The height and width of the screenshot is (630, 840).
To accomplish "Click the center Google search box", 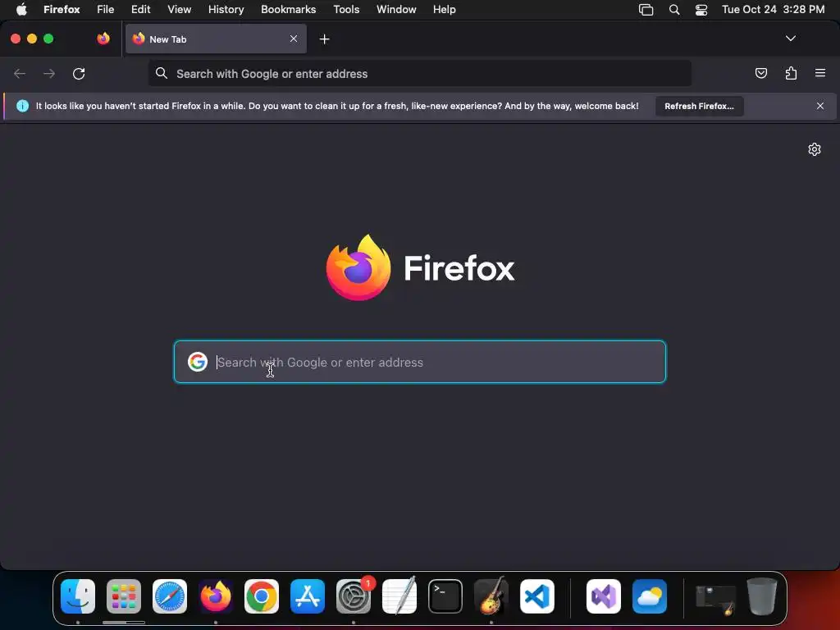I will click(x=420, y=362).
